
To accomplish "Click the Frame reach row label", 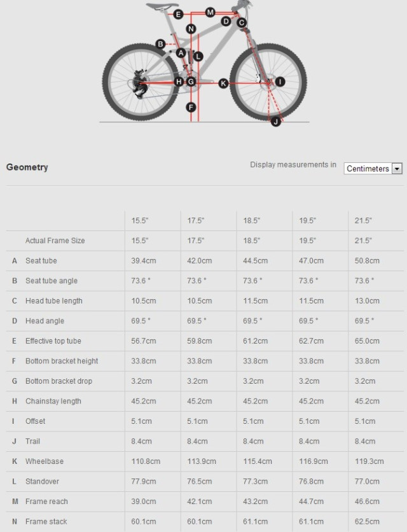I will (x=46, y=501).
